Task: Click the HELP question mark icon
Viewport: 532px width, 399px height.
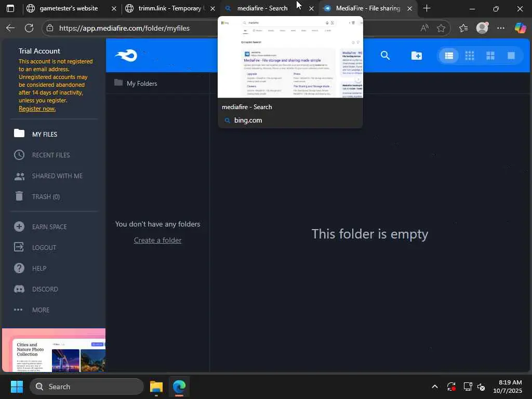Action: point(19,268)
